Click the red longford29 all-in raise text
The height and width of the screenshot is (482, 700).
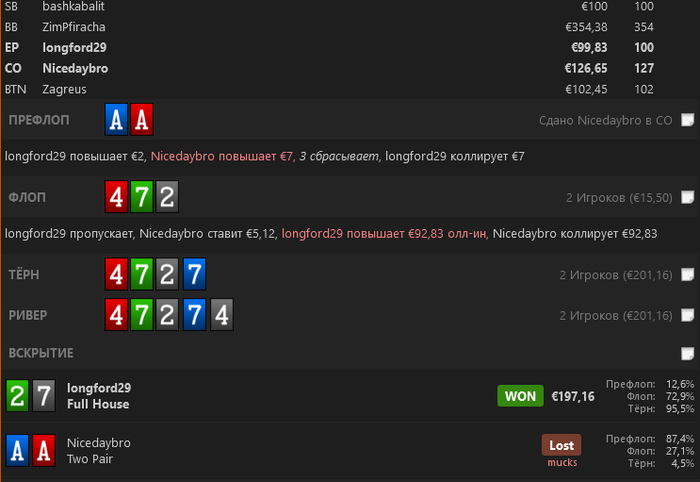[385, 233]
